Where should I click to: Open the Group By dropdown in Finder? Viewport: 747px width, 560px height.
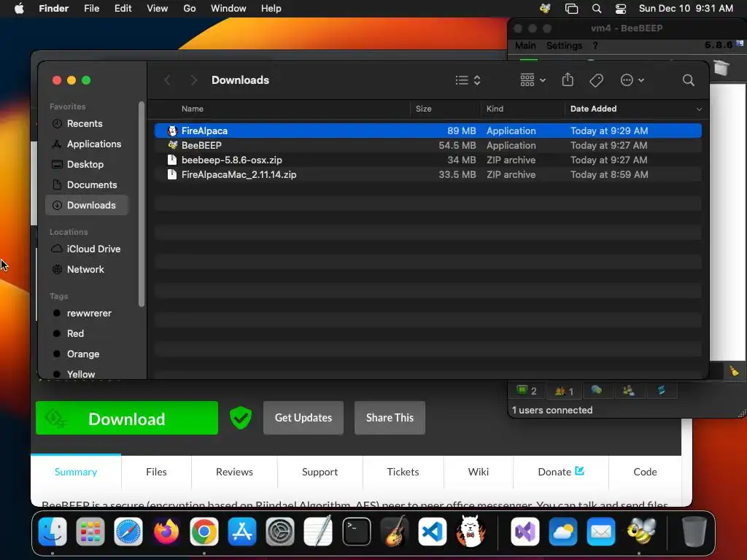[533, 80]
